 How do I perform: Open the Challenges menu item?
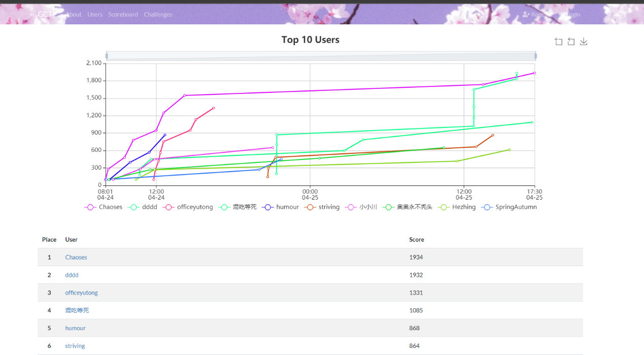[158, 15]
